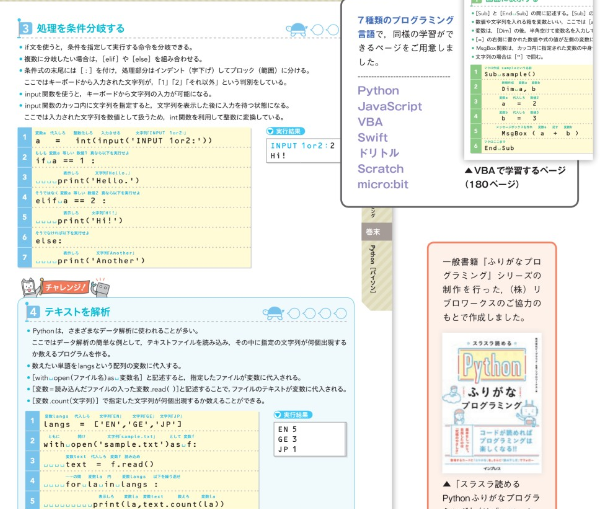Click the caption ▲VBAで学習するページ
Screen dimensions: 612x509
click(515, 171)
